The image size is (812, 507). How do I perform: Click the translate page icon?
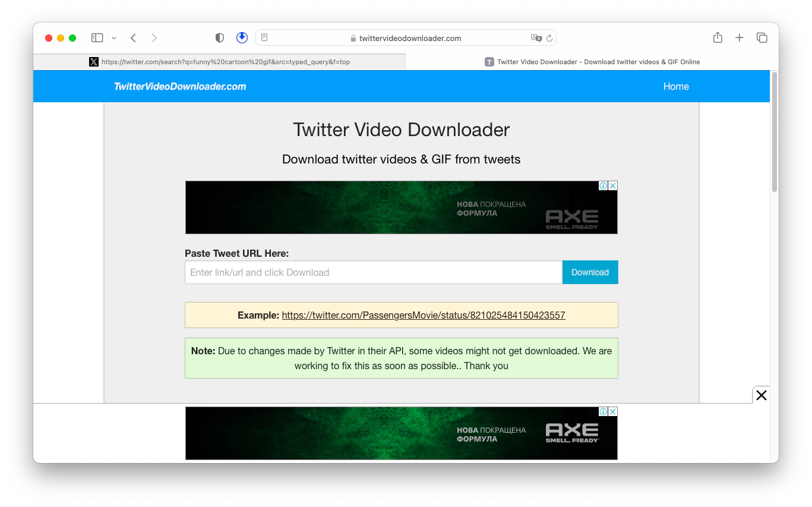tap(536, 38)
